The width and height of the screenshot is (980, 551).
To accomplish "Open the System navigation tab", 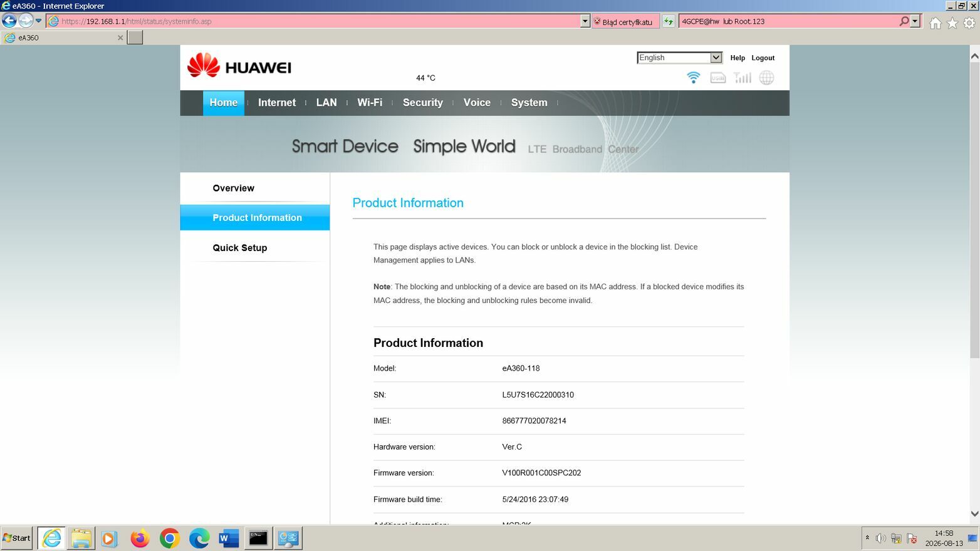I will (x=529, y=103).
